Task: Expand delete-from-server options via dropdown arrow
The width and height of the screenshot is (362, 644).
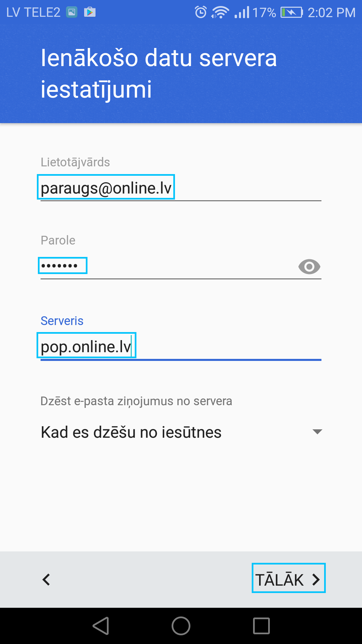Action: (317, 432)
